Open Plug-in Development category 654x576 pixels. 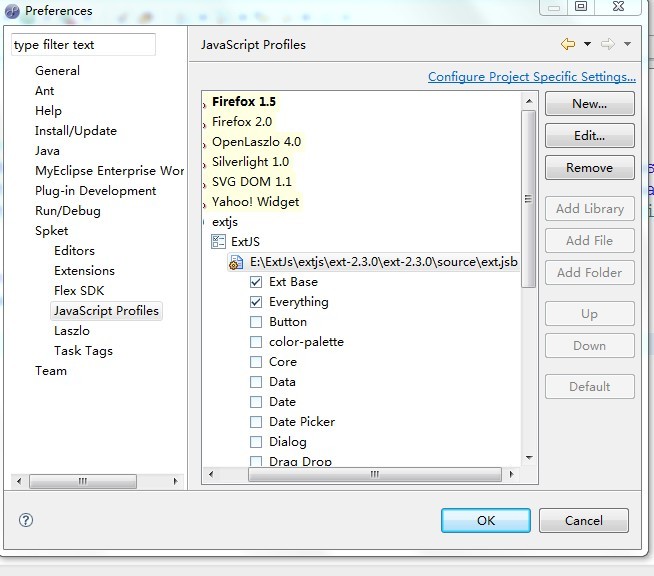point(96,191)
